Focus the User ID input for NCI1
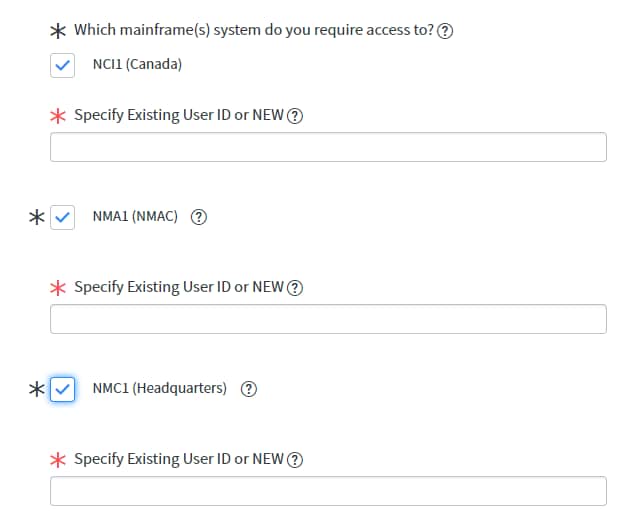The image size is (628, 519). (x=328, y=147)
